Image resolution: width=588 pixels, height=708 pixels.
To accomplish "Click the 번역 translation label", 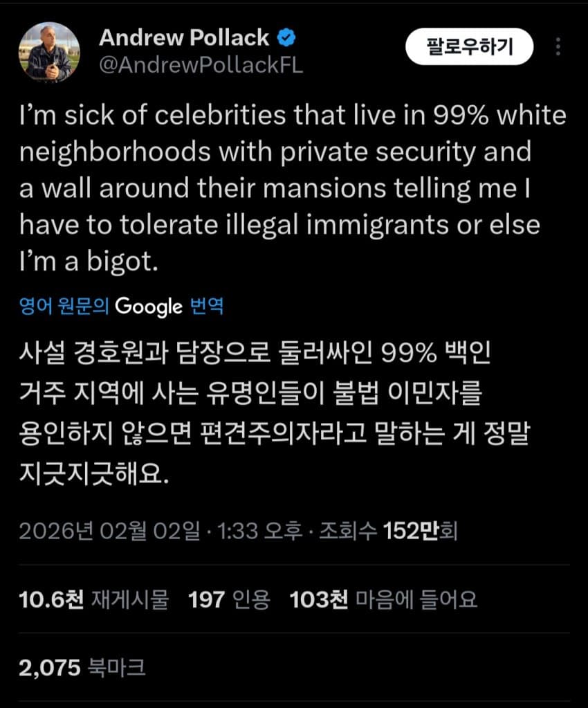I will point(206,306).
